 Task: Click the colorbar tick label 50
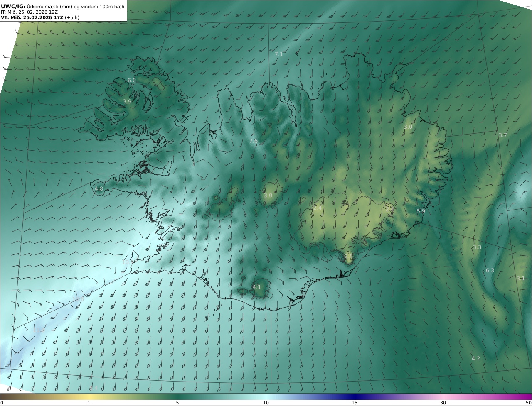[529, 403]
